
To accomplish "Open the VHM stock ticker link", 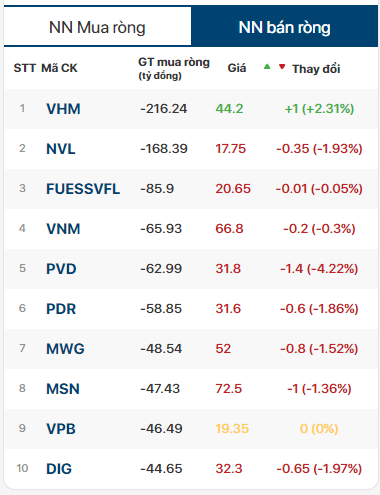I will pyautogui.click(x=63, y=109).
